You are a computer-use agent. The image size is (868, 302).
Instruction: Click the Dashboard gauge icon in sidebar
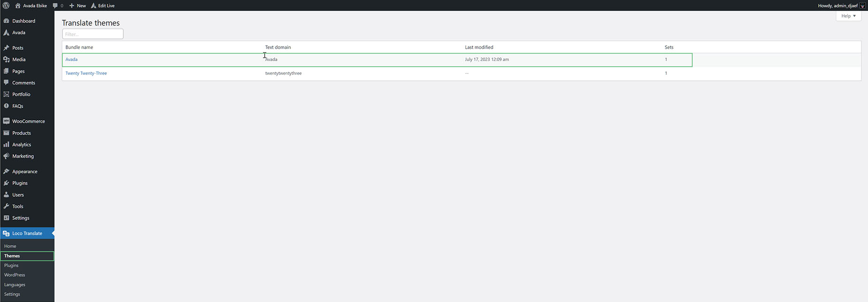click(x=6, y=21)
